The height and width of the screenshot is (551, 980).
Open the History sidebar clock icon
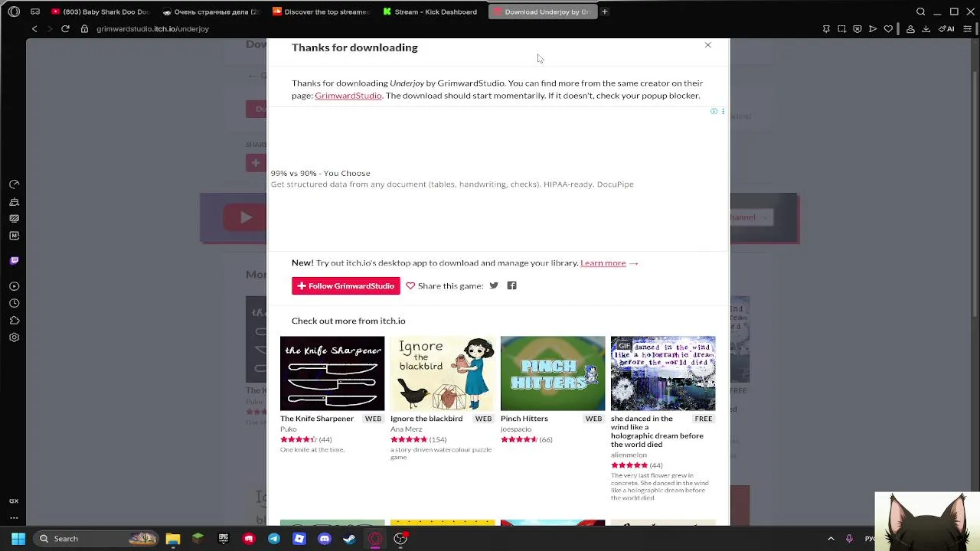point(14,304)
